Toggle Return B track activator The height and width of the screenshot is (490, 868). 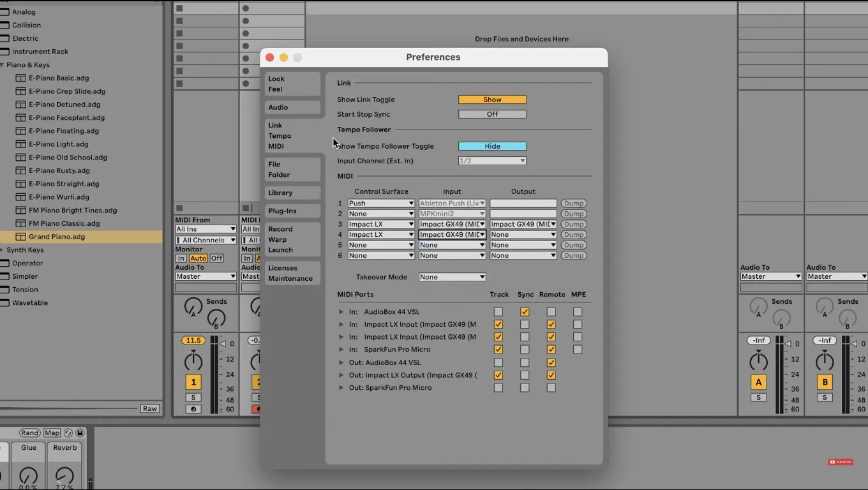coord(825,382)
